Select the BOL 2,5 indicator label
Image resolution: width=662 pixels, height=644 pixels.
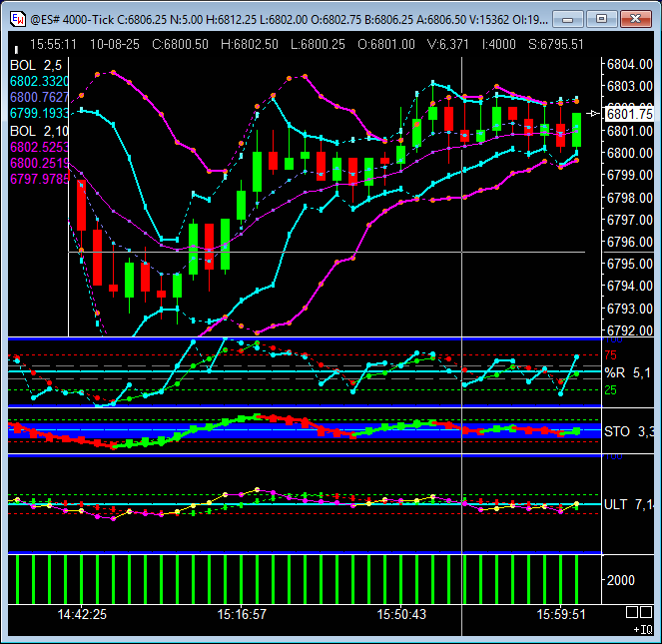point(36,64)
